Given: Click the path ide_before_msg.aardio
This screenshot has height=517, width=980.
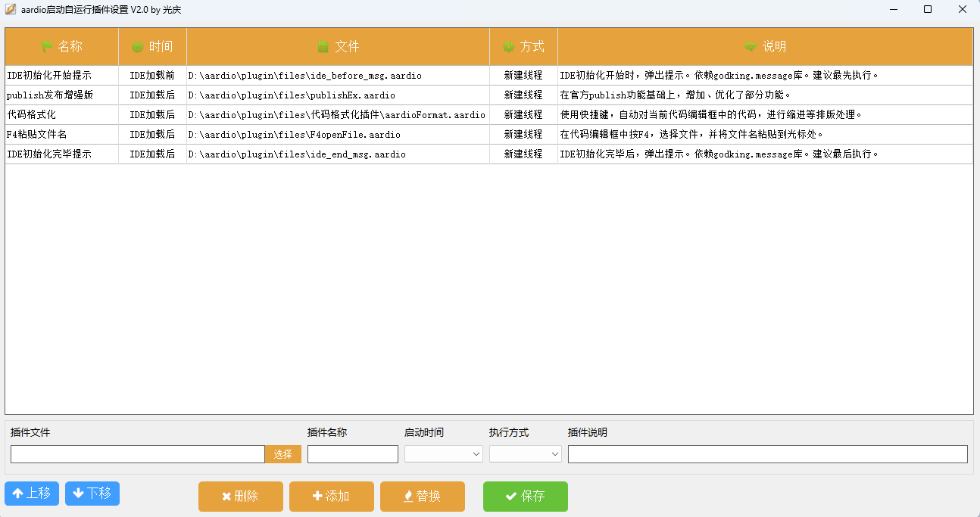Looking at the screenshot, I should tap(305, 76).
